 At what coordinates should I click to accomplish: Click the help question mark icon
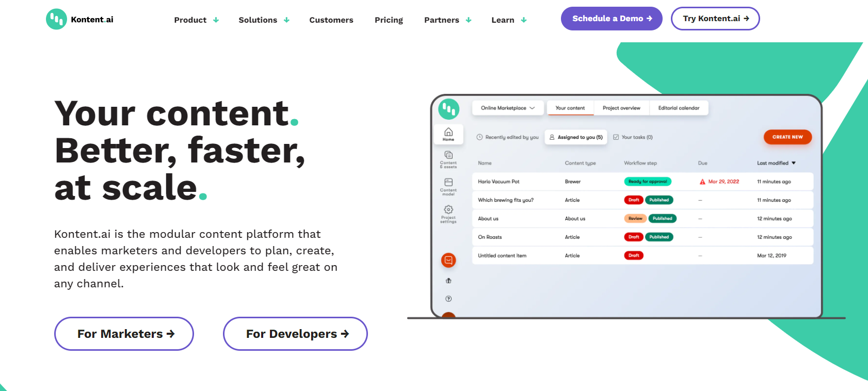click(448, 299)
